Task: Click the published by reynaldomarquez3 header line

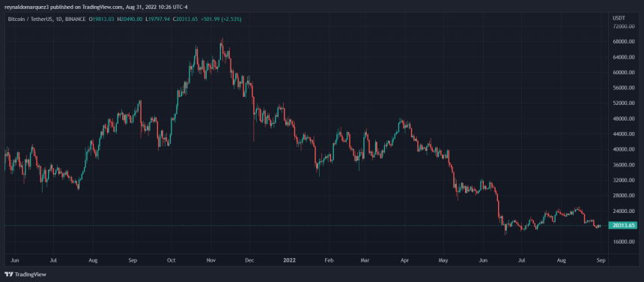Action: coord(96,7)
